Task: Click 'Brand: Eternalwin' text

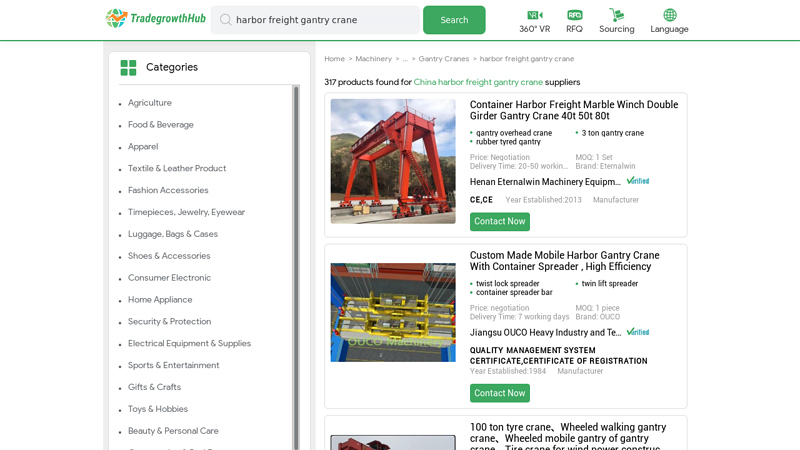Action: (x=605, y=166)
